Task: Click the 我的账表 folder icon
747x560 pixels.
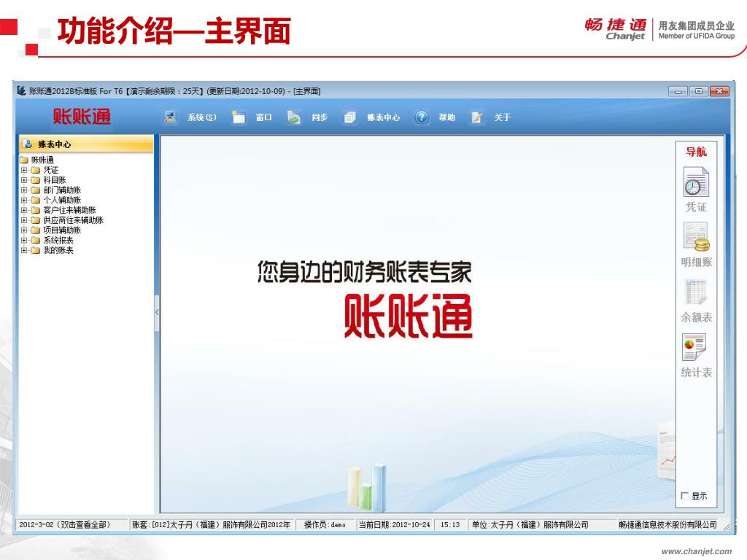Action: point(36,250)
